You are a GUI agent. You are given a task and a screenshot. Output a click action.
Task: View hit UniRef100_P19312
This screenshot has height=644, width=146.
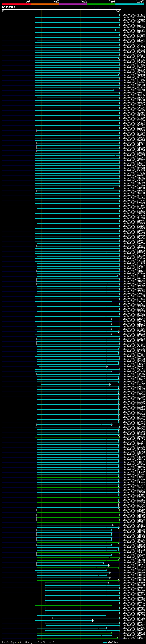click(133, 286)
